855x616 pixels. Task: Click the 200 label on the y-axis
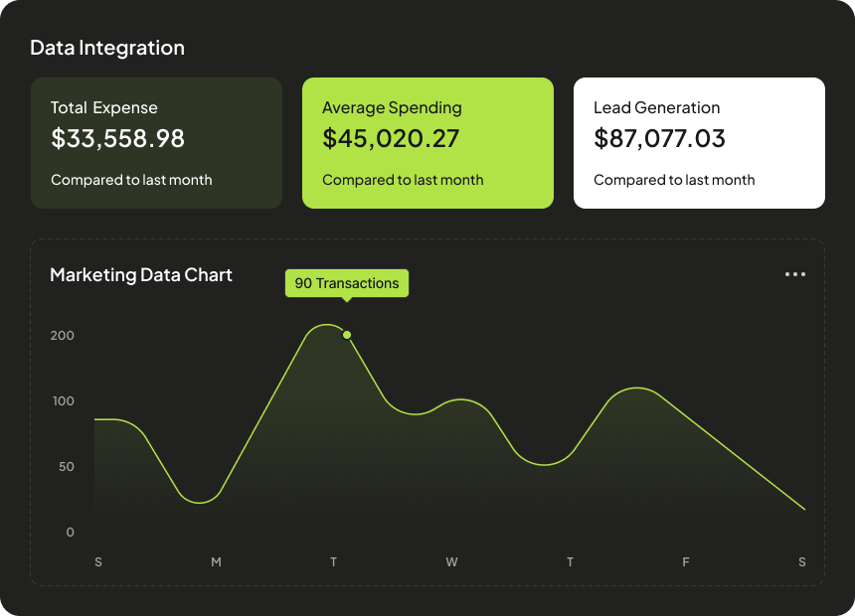pos(63,336)
